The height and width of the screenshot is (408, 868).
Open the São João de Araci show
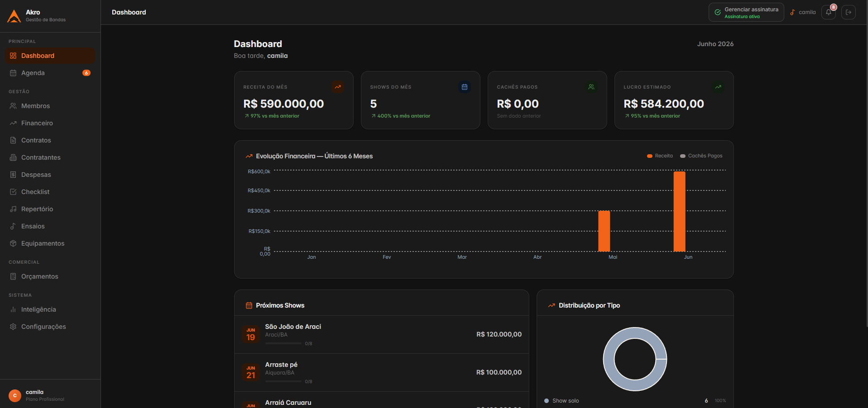(381, 335)
